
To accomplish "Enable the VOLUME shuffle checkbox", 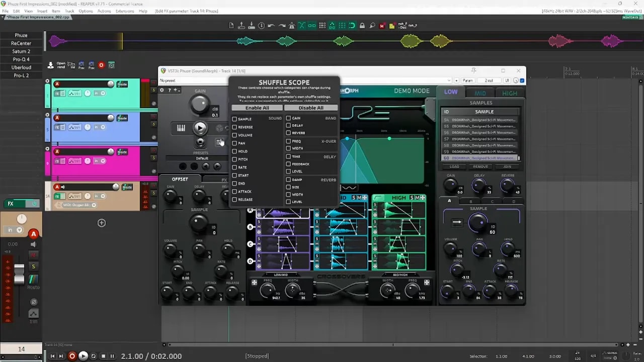I will tap(234, 135).
